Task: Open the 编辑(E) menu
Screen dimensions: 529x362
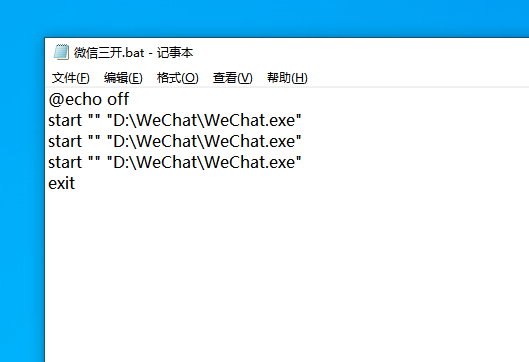Action: 123,78
